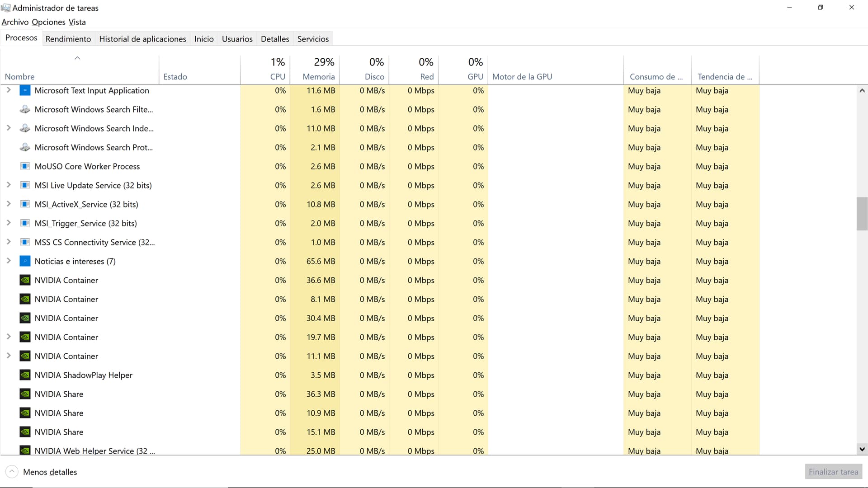Screen dimensions: 868x488
Task: Click the NVIDIA Share icon using 36.3 MB
Action: click(x=25, y=394)
